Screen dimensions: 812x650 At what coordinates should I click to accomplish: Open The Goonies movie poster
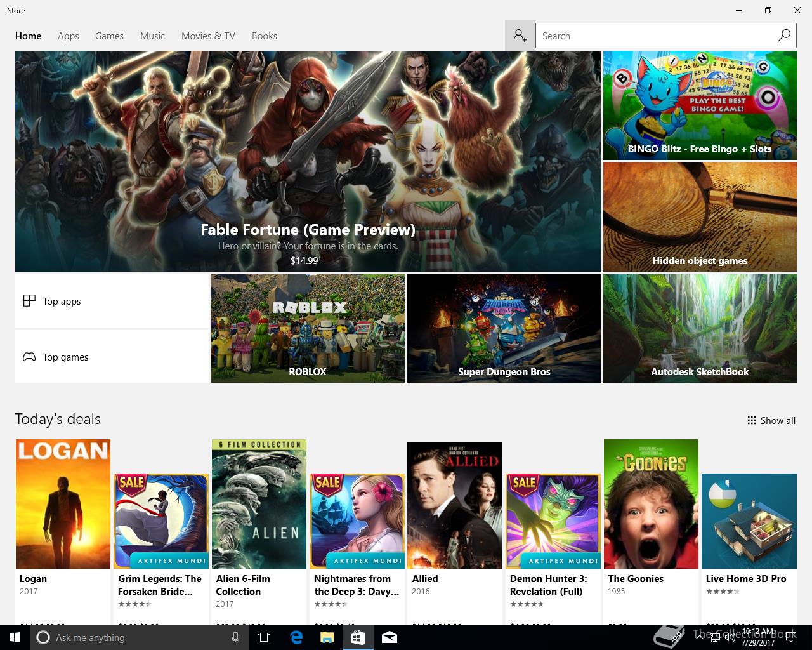click(x=651, y=504)
